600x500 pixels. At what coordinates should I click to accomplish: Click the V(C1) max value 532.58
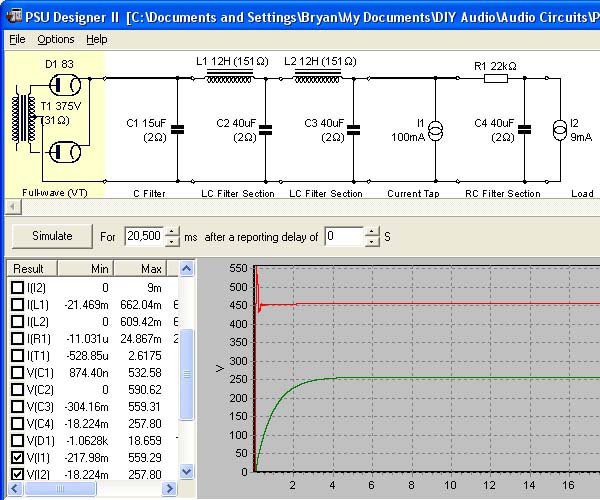(145, 373)
